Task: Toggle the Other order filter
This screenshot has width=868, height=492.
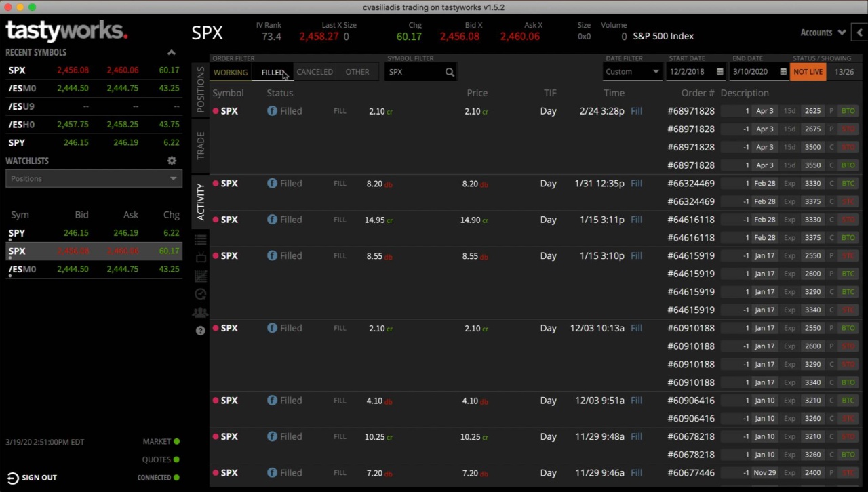Action: pyautogui.click(x=357, y=72)
